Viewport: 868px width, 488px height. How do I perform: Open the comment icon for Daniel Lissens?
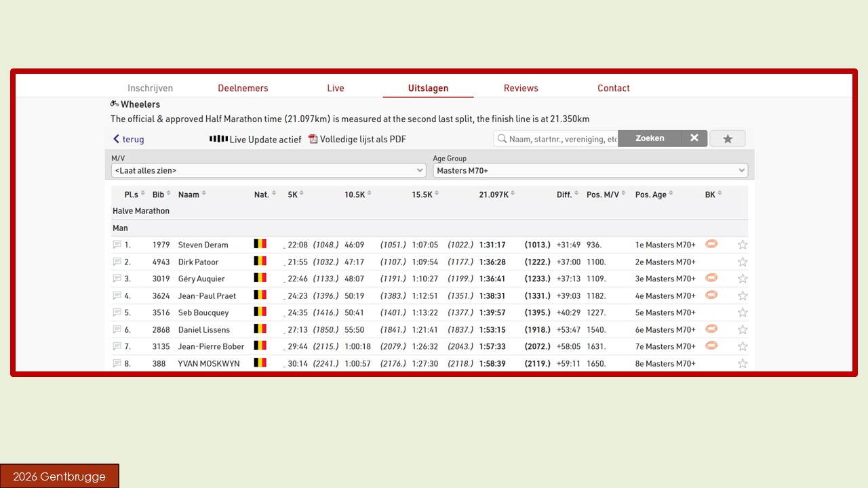117,329
